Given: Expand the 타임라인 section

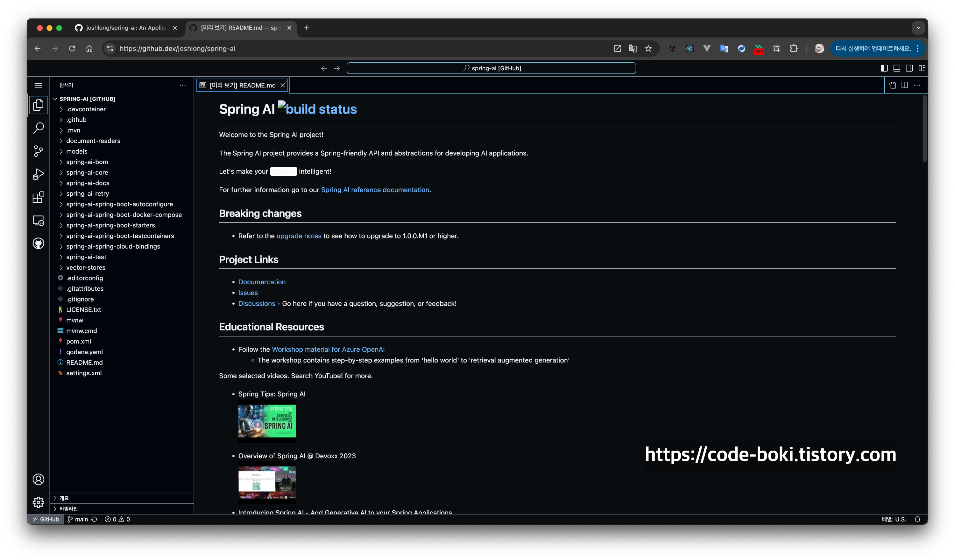Looking at the screenshot, I should [x=68, y=508].
